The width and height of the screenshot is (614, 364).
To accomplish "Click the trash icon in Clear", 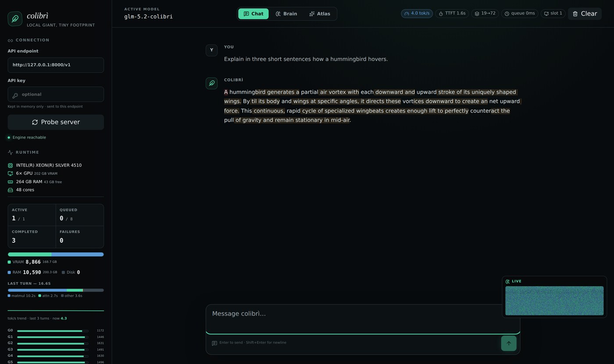I will point(575,14).
